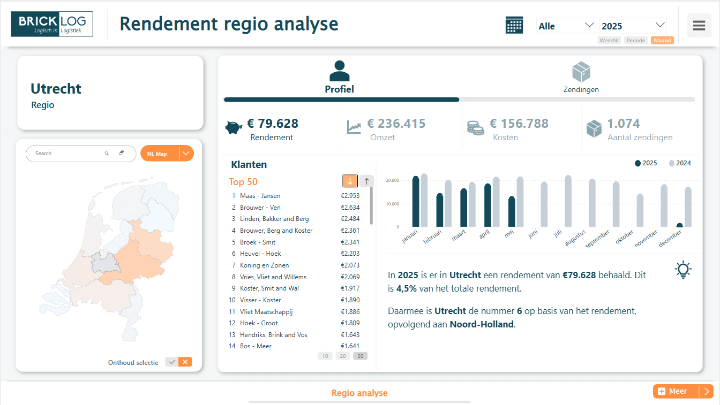Show top 20 customers
Viewport: 720px width, 405px height.
343,356
